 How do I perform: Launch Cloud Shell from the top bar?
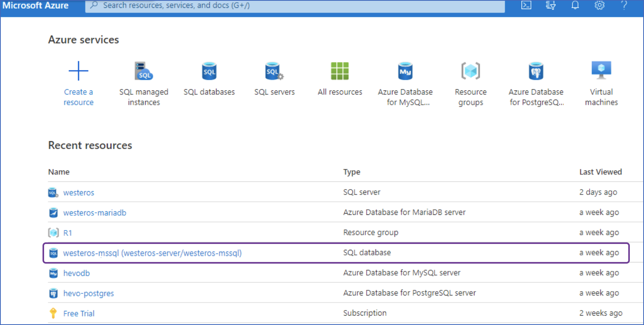tap(526, 5)
